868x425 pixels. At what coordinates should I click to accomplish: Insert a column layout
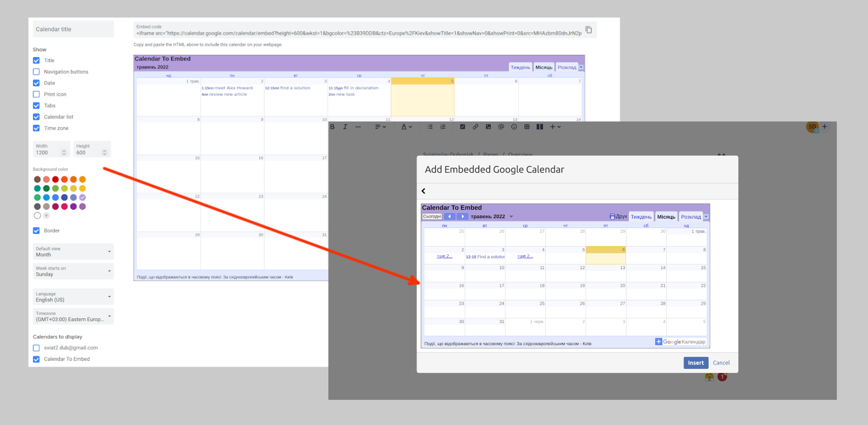[540, 127]
